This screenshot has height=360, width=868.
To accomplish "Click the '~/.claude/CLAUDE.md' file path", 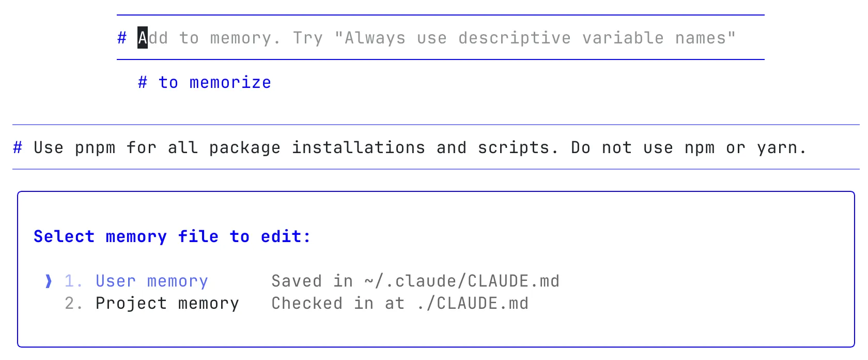I will (x=461, y=281).
